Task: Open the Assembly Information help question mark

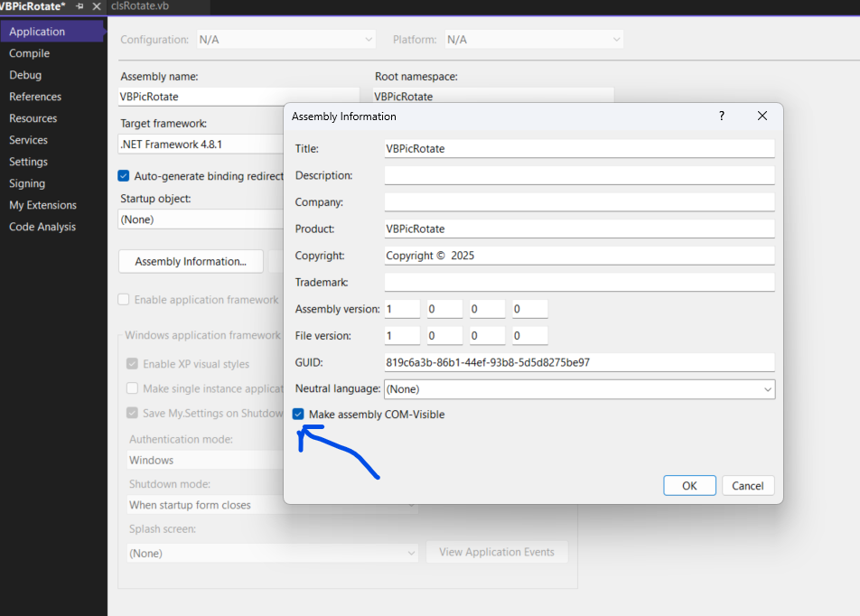Action: (x=722, y=116)
